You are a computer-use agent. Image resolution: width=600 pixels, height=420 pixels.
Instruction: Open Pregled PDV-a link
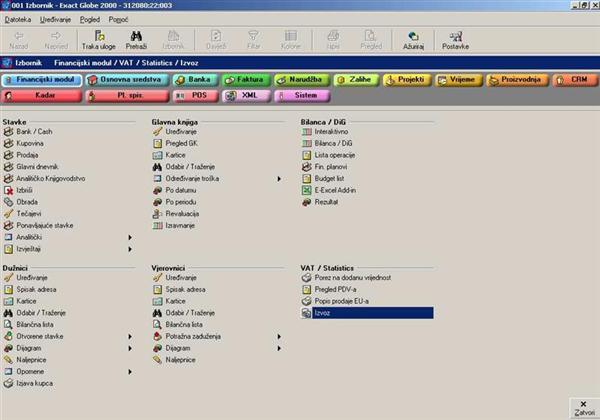point(337,290)
